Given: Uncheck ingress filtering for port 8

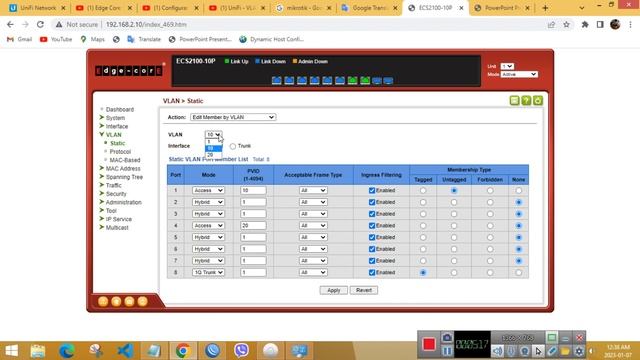Looking at the screenshot, I should (372, 272).
